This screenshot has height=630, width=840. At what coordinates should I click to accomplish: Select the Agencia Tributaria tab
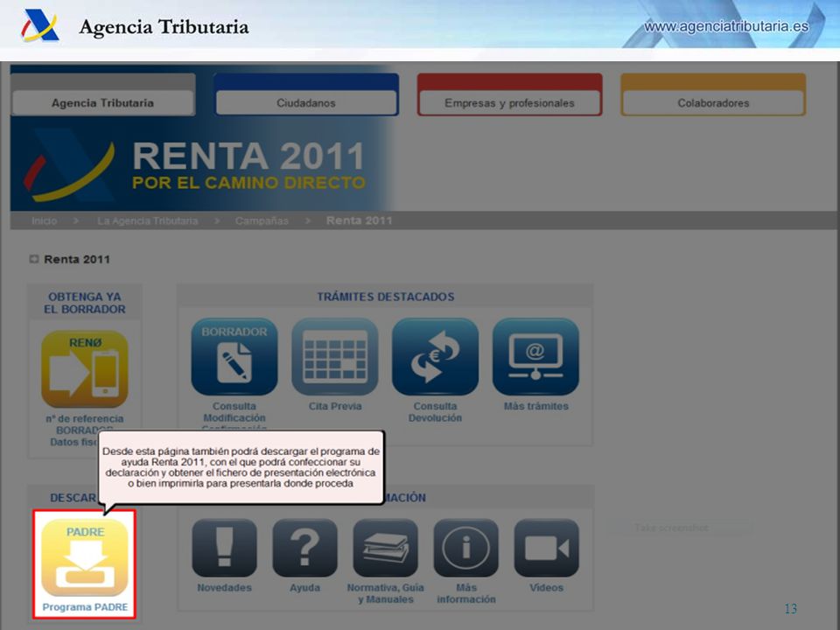click(103, 103)
